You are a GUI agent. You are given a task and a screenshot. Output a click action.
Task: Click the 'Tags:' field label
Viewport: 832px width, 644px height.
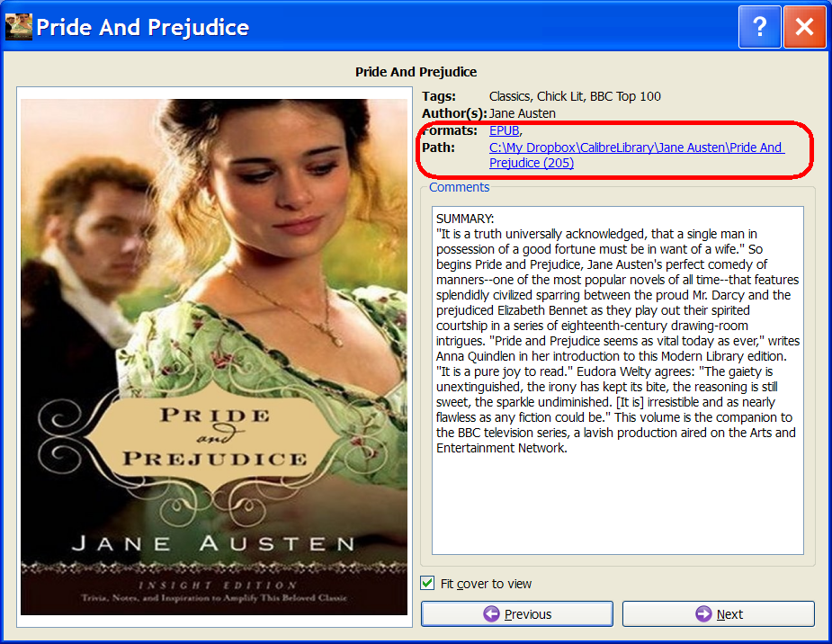(x=439, y=96)
